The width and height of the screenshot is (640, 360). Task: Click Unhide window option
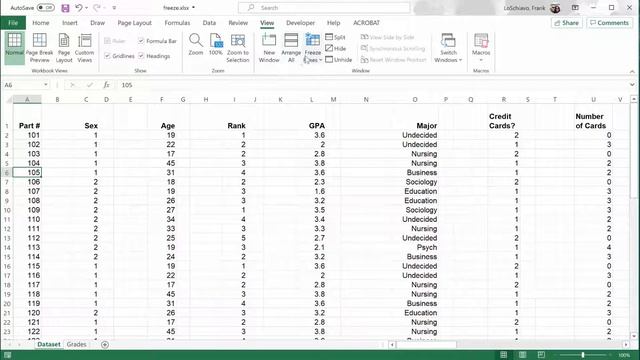click(338, 60)
